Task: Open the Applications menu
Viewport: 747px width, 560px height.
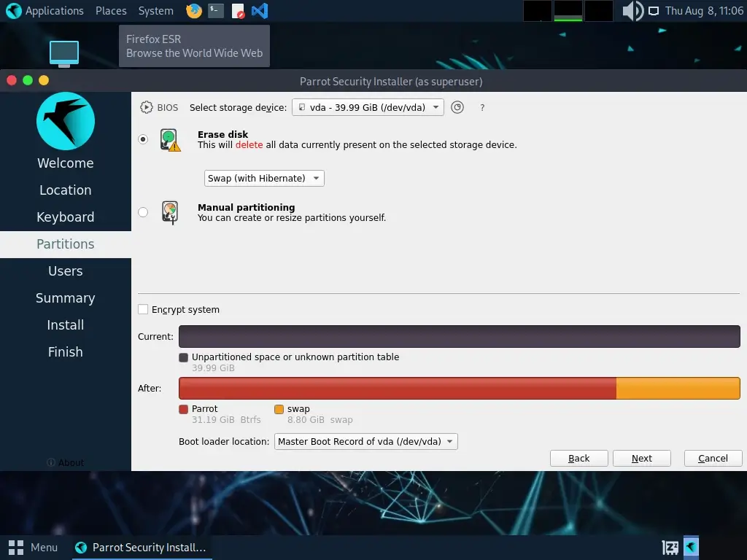Action: 45,11
